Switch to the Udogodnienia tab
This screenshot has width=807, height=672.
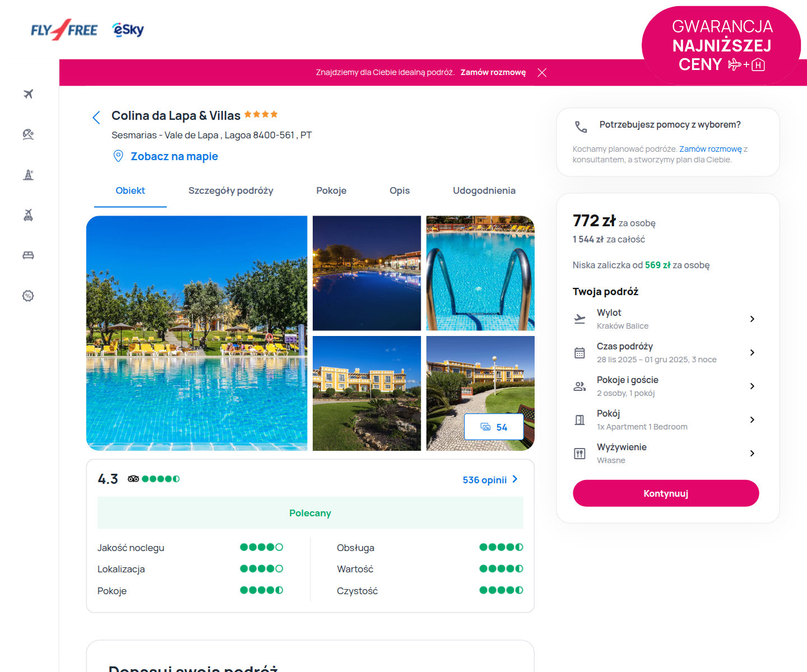(484, 191)
